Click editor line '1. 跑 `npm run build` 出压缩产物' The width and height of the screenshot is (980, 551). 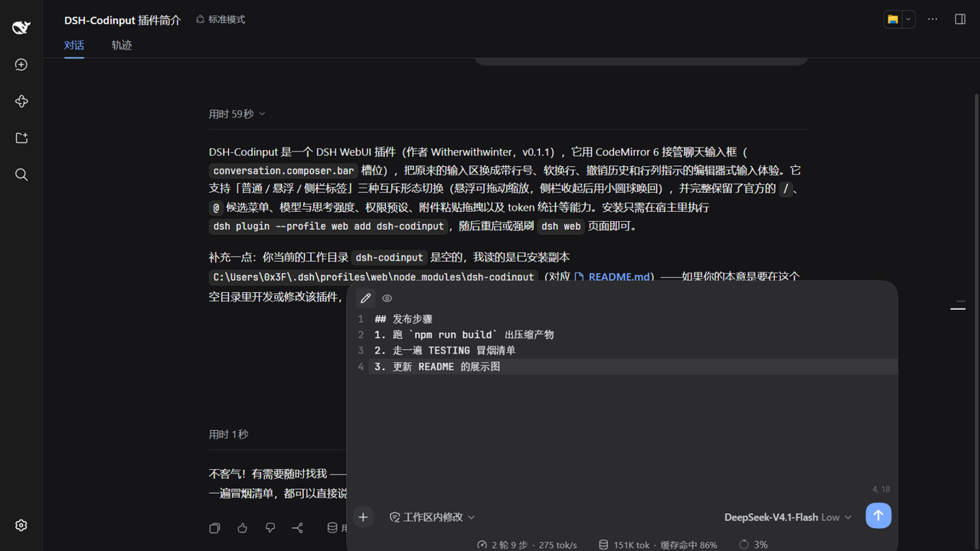point(464,335)
